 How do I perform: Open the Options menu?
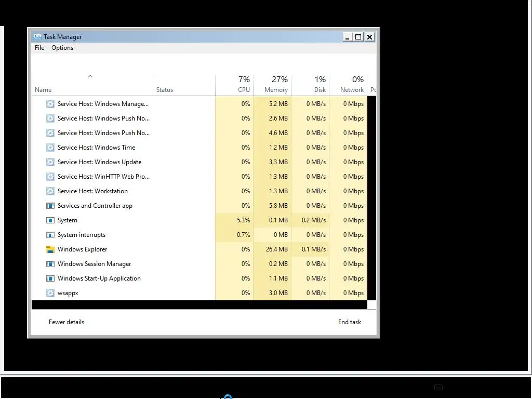click(62, 48)
